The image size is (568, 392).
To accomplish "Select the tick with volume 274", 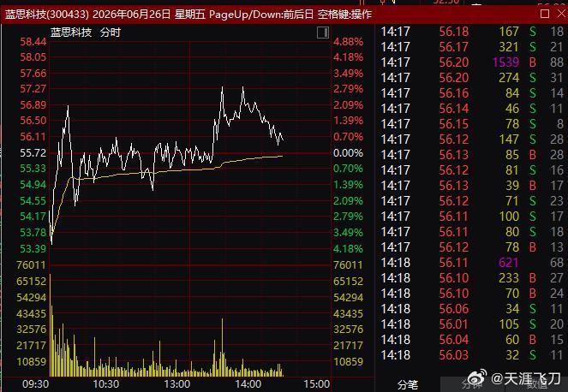I will (x=472, y=78).
